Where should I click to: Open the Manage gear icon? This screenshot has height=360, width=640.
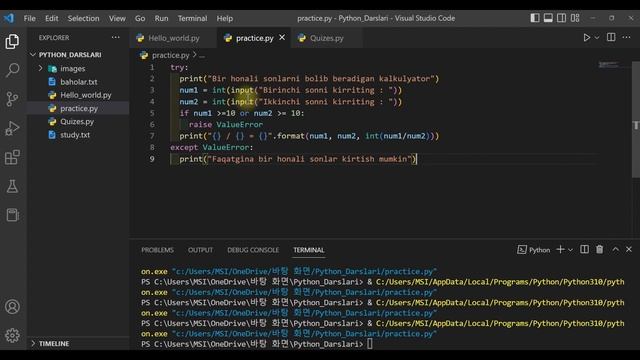tap(12, 335)
